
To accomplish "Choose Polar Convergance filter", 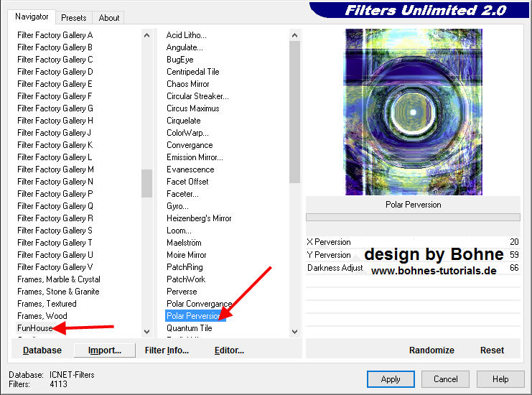I will (x=199, y=304).
